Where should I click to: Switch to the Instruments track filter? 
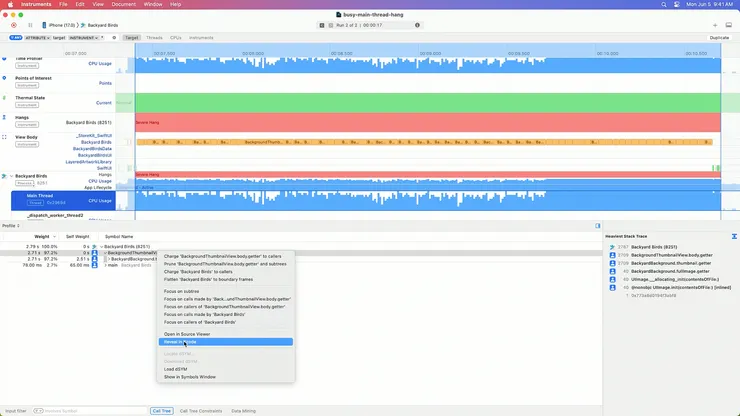pos(201,38)
